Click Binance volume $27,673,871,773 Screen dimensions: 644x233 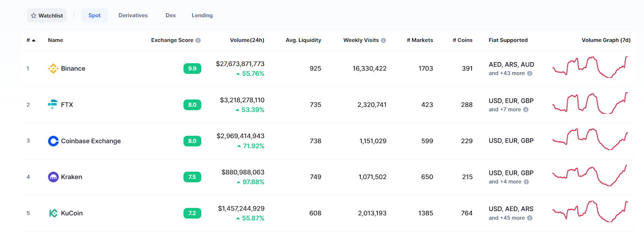[x=240, y=64]
